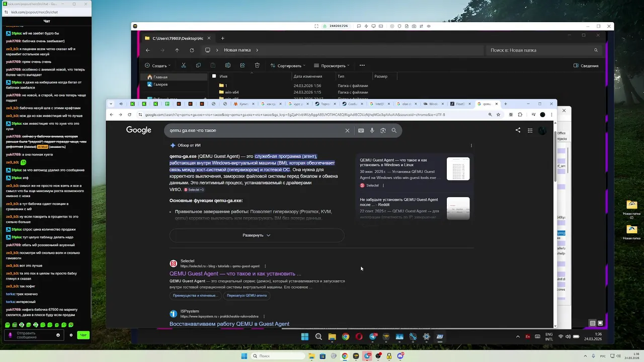Image resolution: width=644 pixels, height=362 pixels.
Task: Show hidden icons in the host tray
Action: [586, 356]
